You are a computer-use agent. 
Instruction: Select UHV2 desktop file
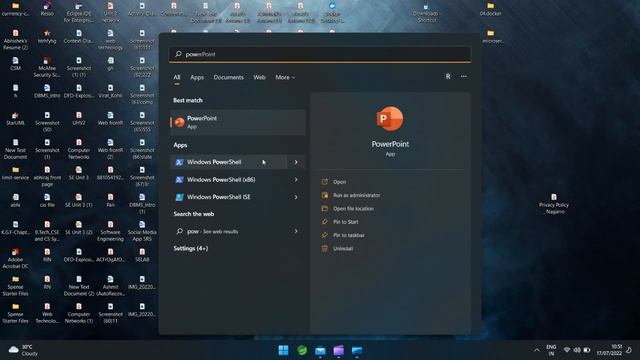(x=79, y=119)
